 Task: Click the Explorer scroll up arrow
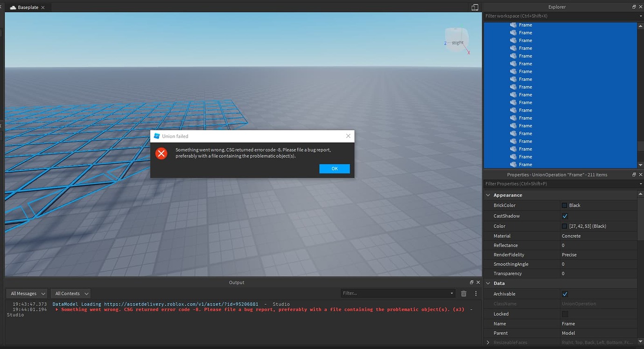640,25
